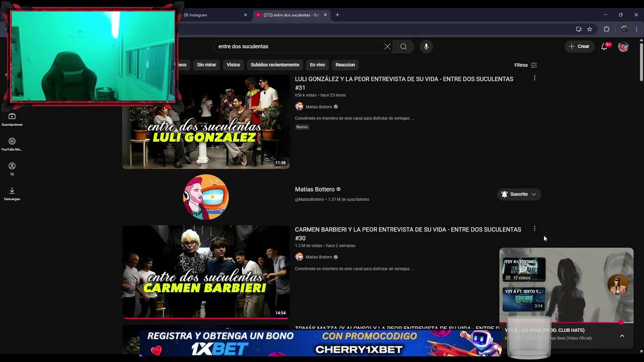Close the Instagram tab
The image size is (644, 362).
click(246, 15)
